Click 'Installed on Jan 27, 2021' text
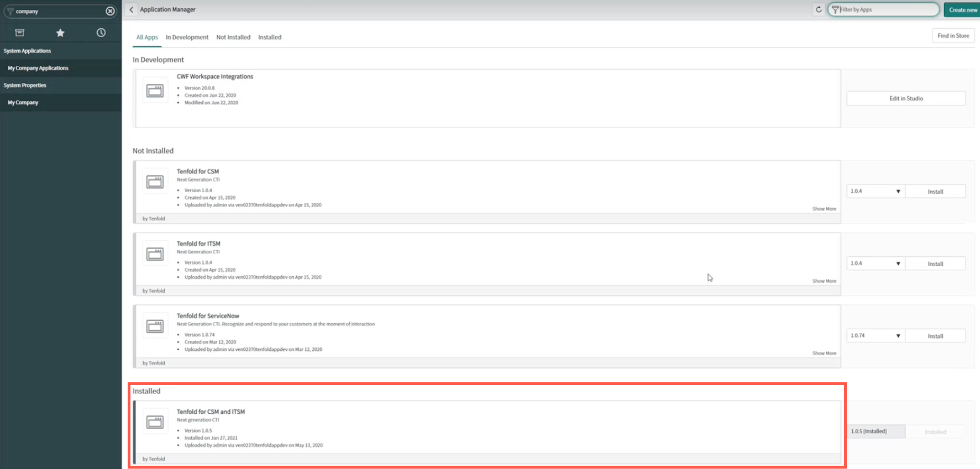The width and height of the screenshot is (980, 469). tap(211, 438)
